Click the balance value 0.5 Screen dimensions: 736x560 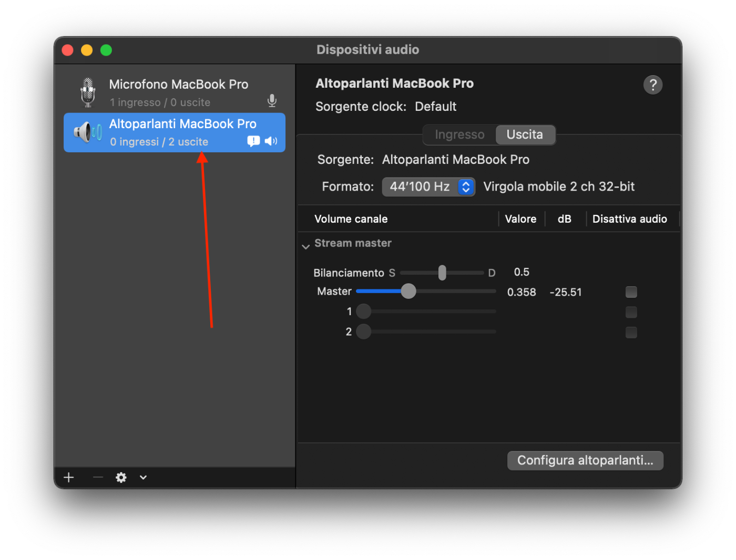pos(522,272)
